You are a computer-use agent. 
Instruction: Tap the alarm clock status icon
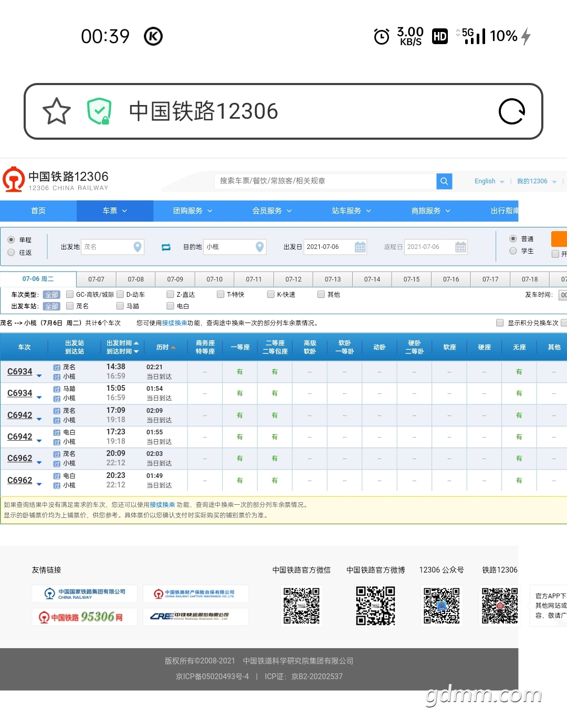coord(382,36)
